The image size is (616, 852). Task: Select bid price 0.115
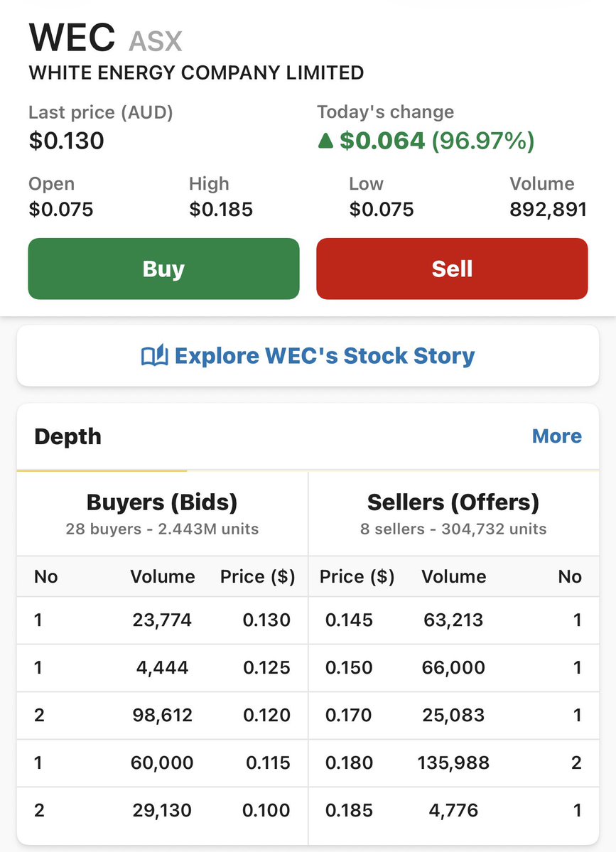tap(269, 763)
